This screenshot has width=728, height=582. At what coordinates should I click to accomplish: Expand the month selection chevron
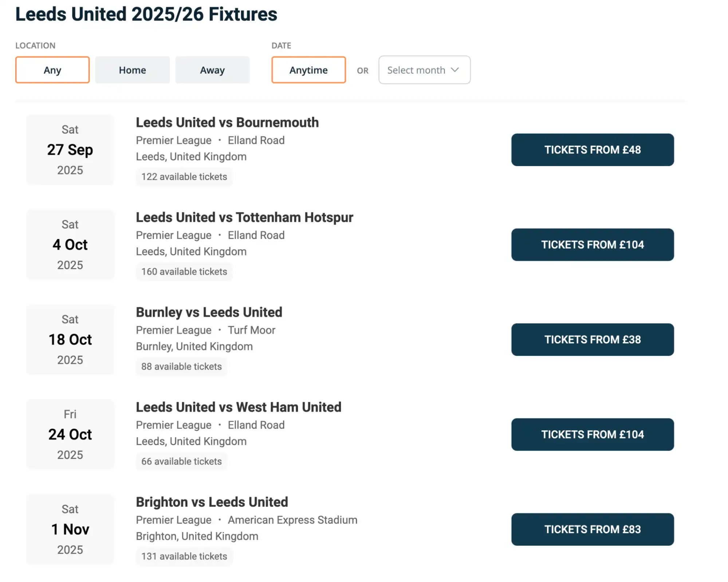(x=454, y=70)
